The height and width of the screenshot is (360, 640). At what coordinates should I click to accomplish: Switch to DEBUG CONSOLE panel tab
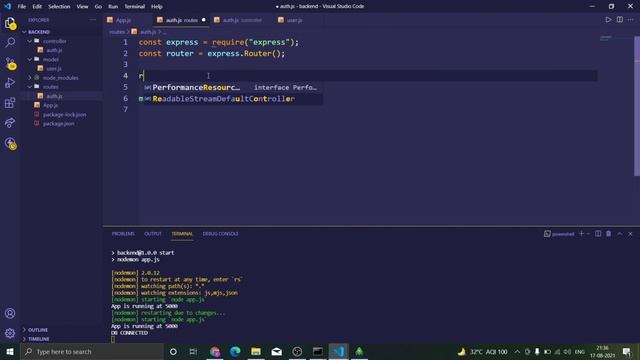pyautogui.click(x=220, y=233)
